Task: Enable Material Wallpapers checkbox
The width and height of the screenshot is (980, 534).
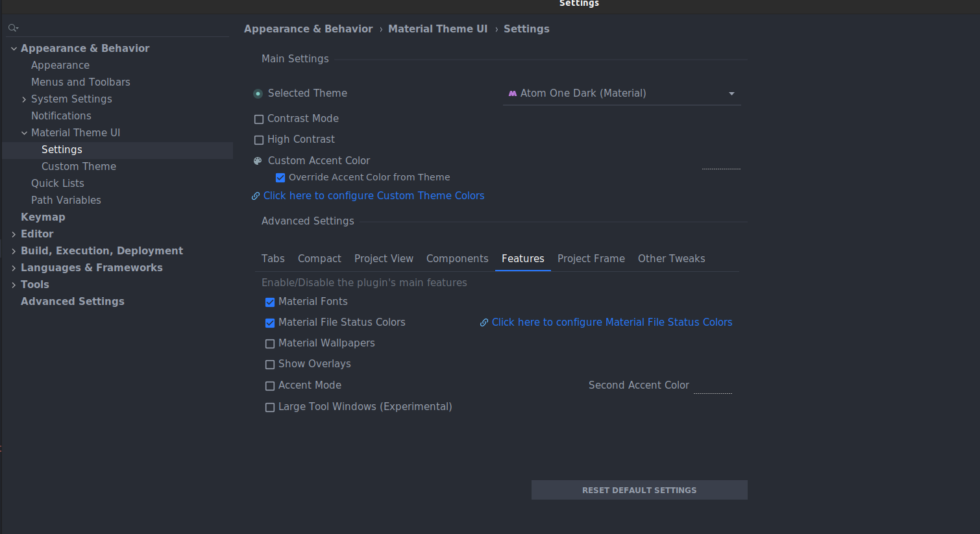Action: click(x=270, y=344)
